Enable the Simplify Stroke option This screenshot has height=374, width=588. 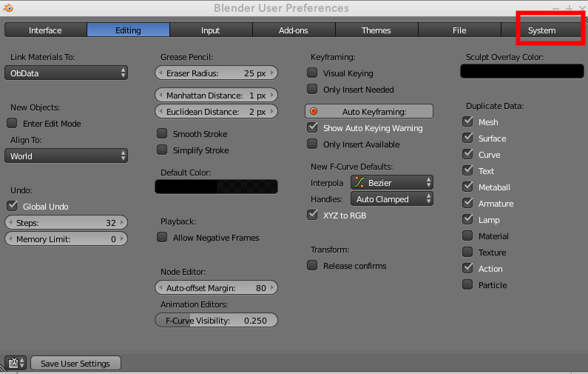coord(162,150)
